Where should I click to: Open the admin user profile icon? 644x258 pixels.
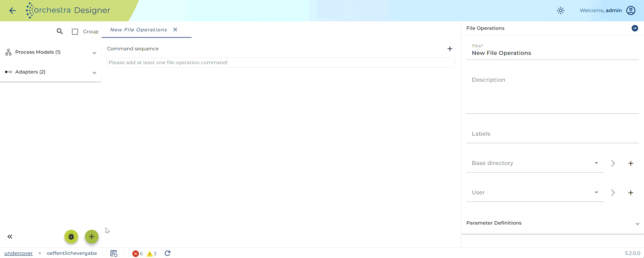pos(631,10)
